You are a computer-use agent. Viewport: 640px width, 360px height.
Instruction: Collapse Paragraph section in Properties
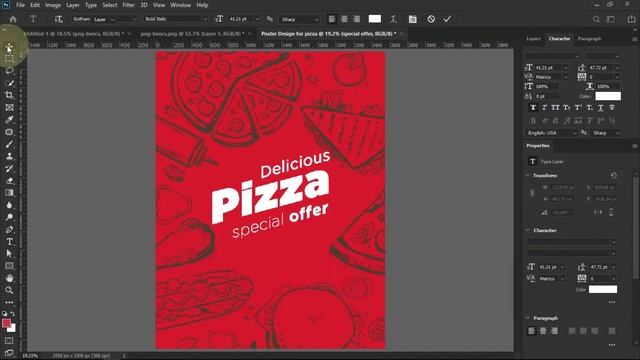click(x=527, y=318)
